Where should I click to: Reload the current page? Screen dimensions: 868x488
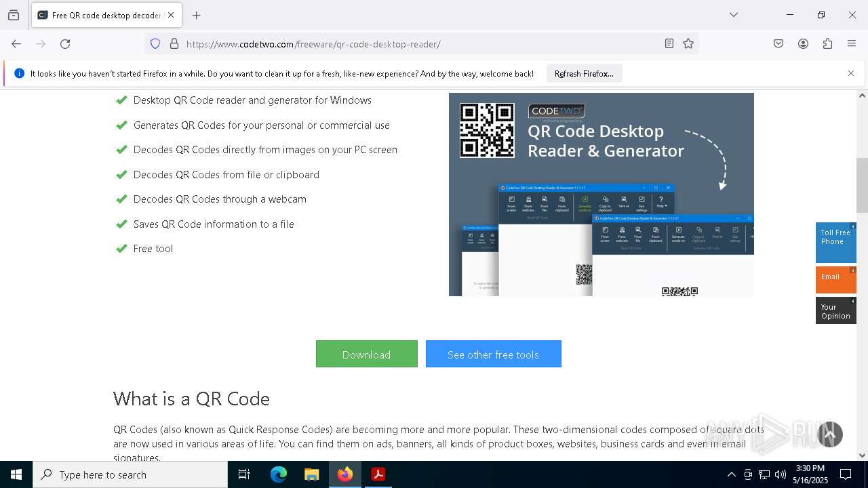65,44
